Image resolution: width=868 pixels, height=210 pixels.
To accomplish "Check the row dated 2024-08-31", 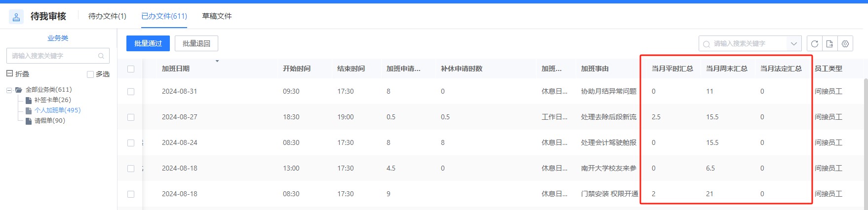I will coord(131,92).
